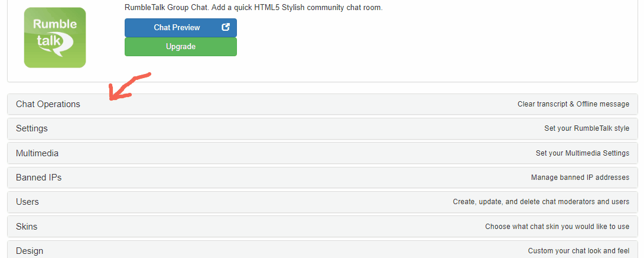Click the RumbleTalk Group Chat description text
Viewport: 644px width, 258px height.
253,8
